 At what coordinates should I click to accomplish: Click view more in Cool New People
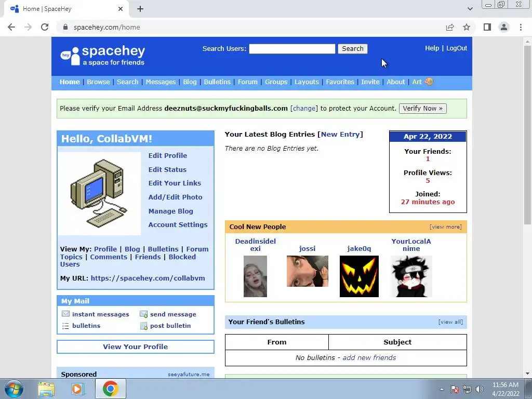pos(445,227)
